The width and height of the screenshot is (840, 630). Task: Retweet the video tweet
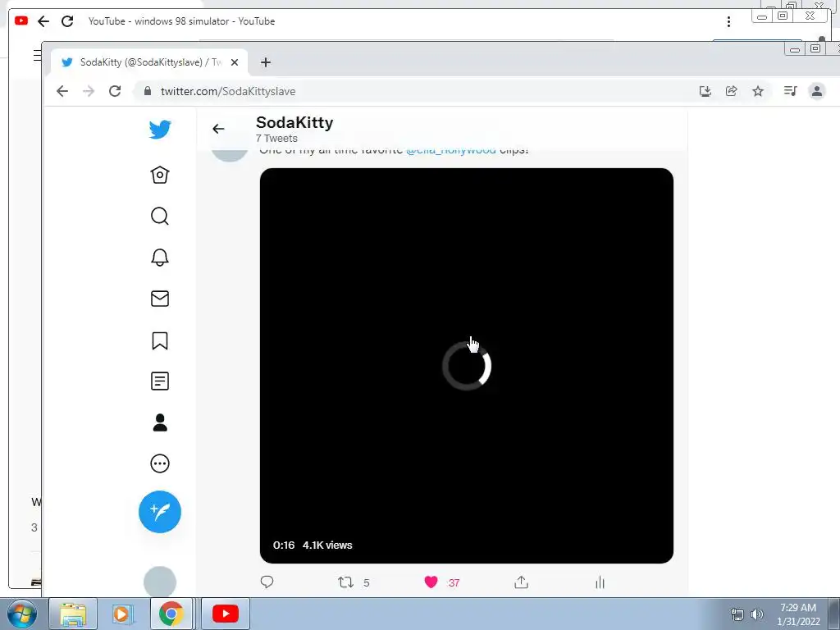pos(345,582)
